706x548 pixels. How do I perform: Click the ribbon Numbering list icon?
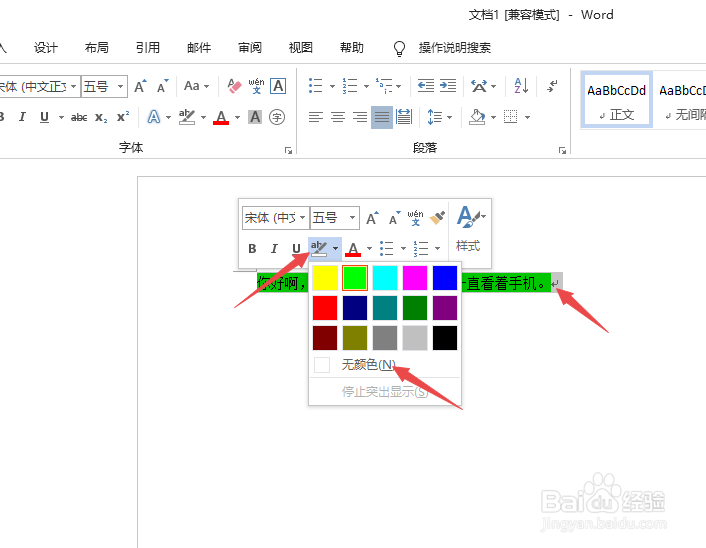pos(350,86)
